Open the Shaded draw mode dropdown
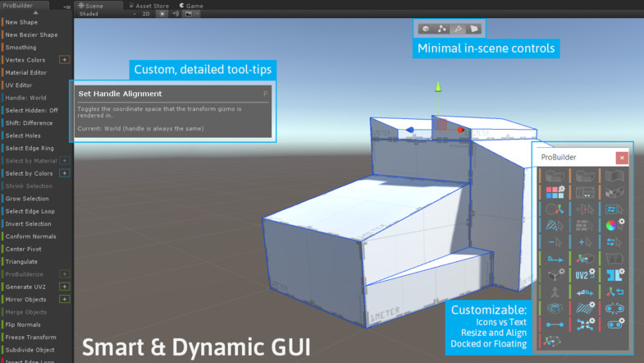The image size is (644, 363). tap(107, 14)
